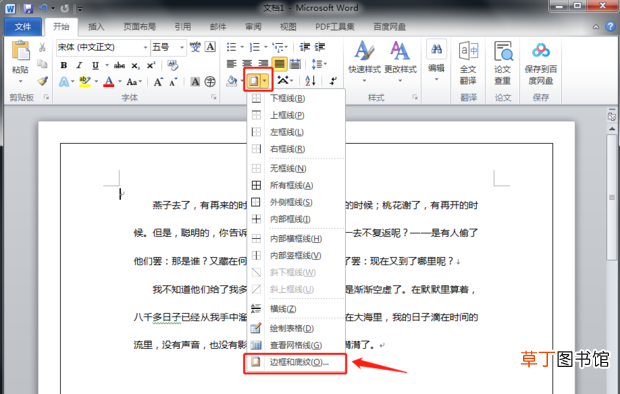This screenshot has width=620, height=394.
Task: Choose Bottom Border (B) menu item
Action: 296,98
